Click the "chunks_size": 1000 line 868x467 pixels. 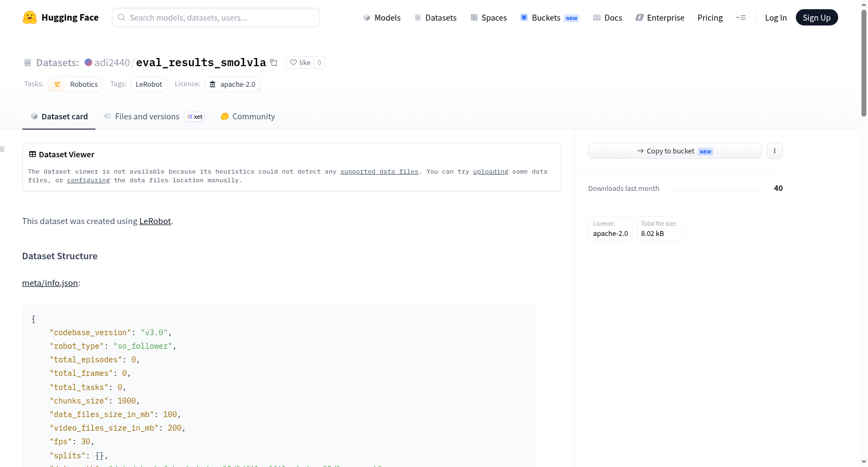pos(95,401)
